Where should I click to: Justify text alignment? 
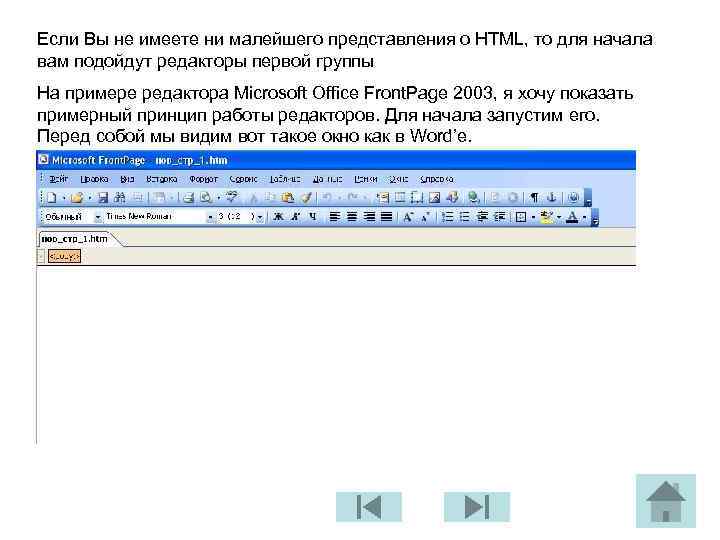[387, 217]
